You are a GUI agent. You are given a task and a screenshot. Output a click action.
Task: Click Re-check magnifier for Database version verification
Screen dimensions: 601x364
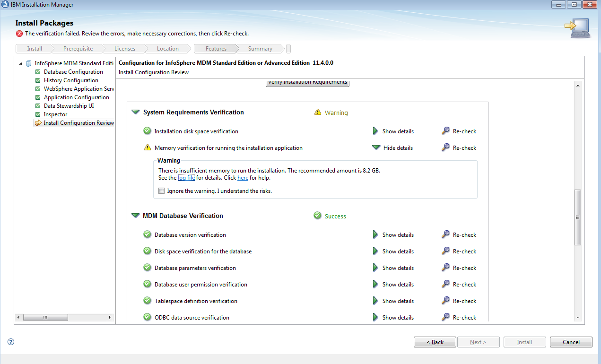tap(445, 234)
